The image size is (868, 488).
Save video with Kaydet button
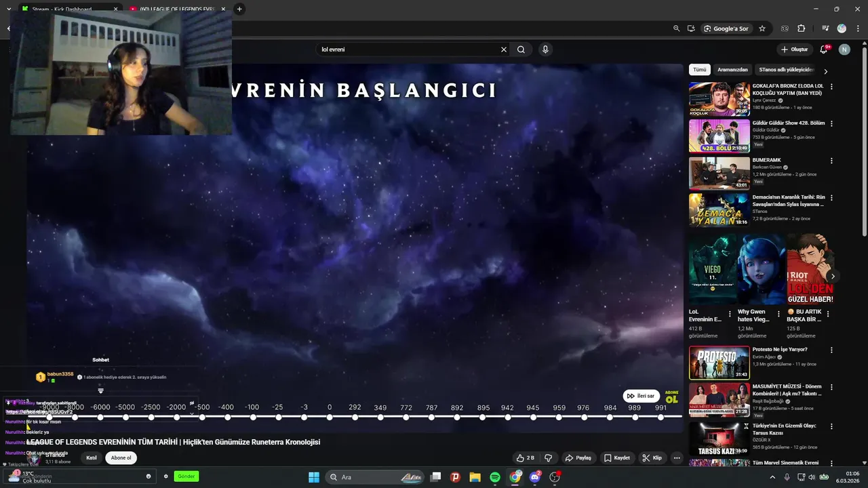coord(617,457)
